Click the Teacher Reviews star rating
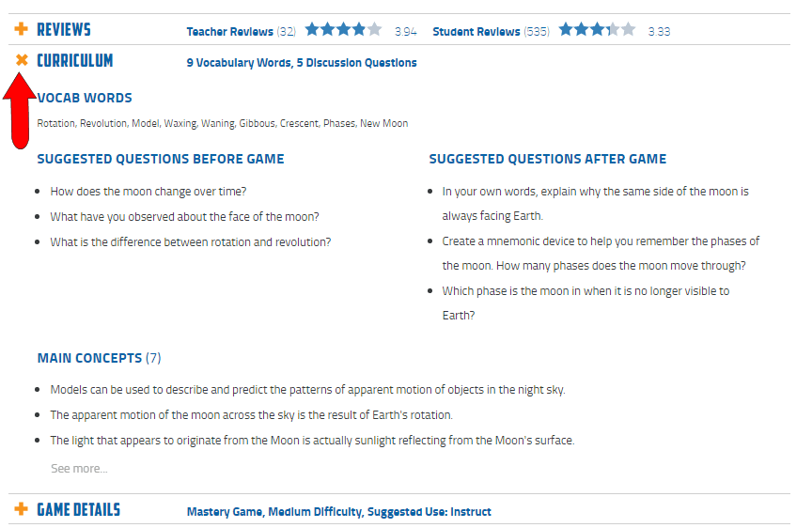 click(x=343, y=30)
